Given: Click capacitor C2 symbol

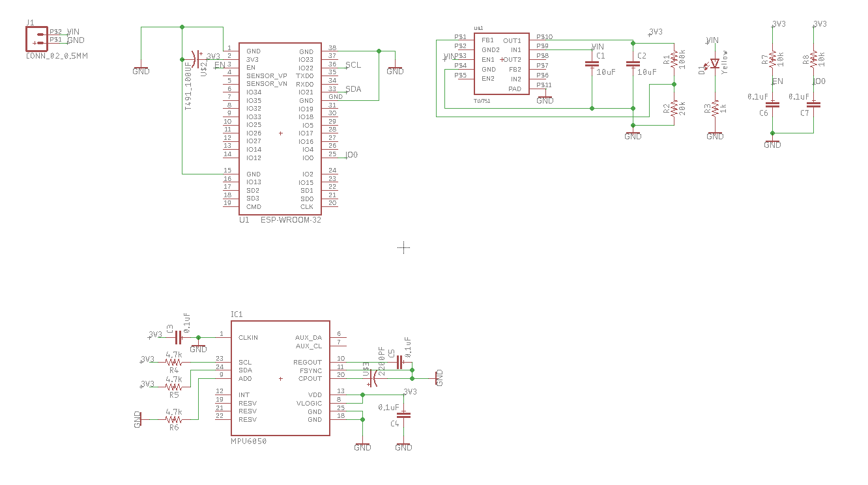Looking at the screenshot, I should (x=632, y=64).
